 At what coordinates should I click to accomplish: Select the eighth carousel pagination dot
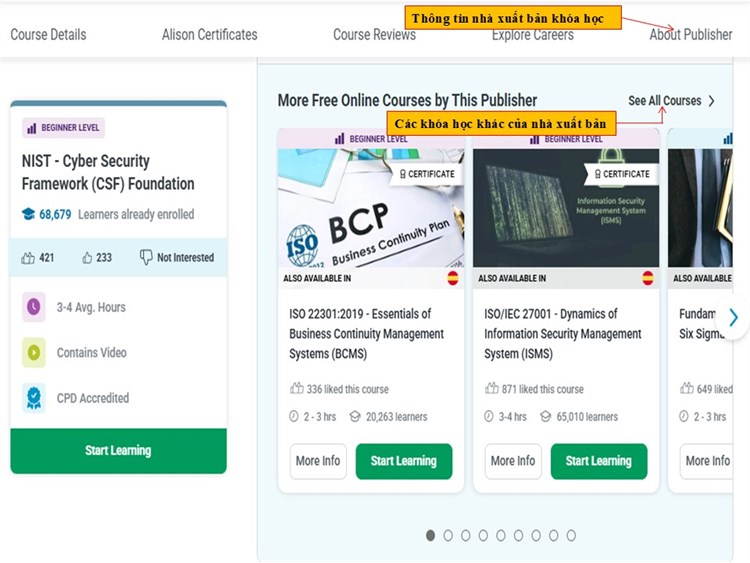[553, 535]
